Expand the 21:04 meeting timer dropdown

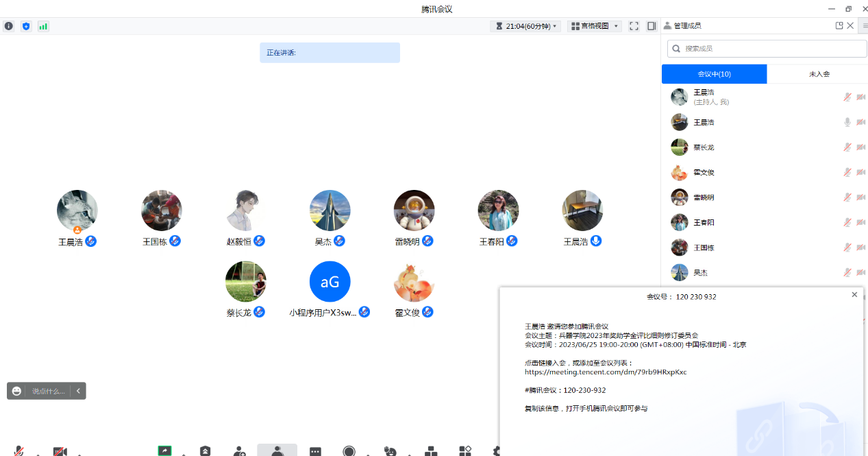(x=525, y=26)
